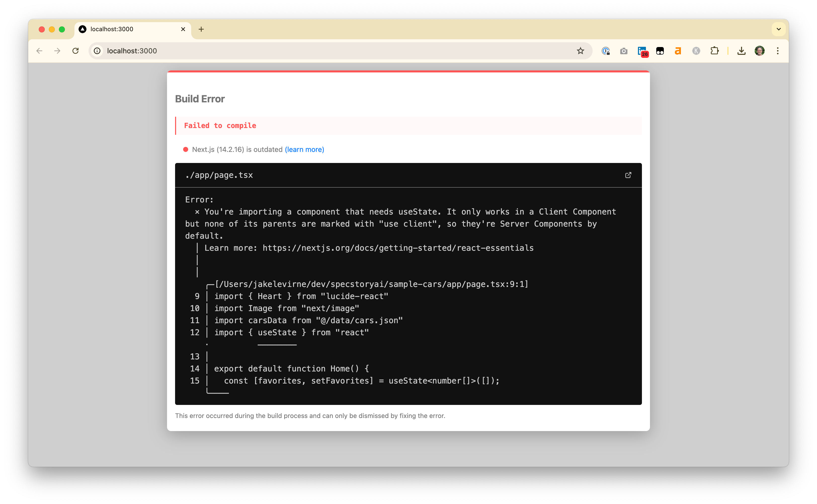
Task: Open the Chrome profile avatar
Action: tap(759, 51)
